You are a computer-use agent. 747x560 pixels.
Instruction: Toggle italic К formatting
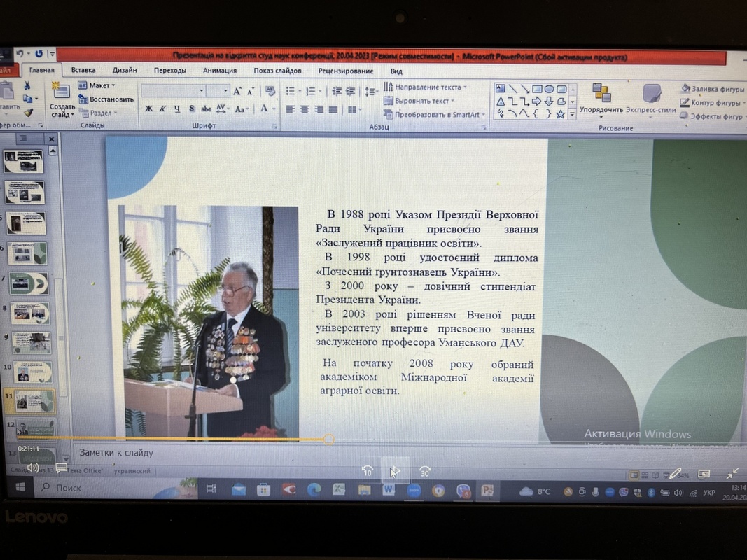(x=162, y=108)
